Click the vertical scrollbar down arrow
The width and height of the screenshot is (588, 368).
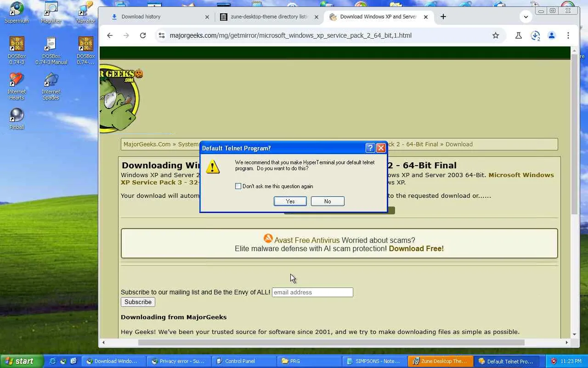[x=574, y=334]
